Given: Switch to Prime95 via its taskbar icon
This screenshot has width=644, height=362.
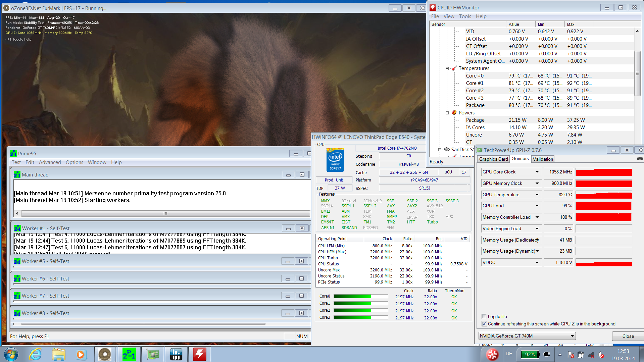Looking at the screenshot, I should pos(129,354).
